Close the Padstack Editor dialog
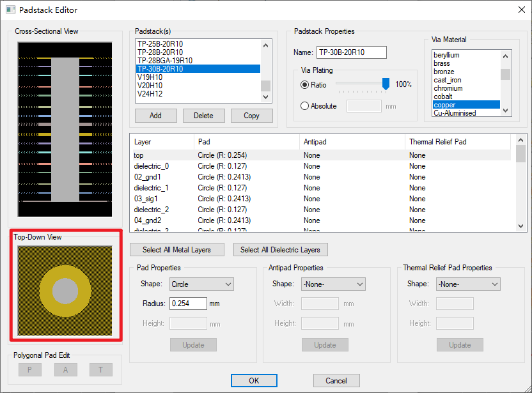 click(x=522, y=10)
